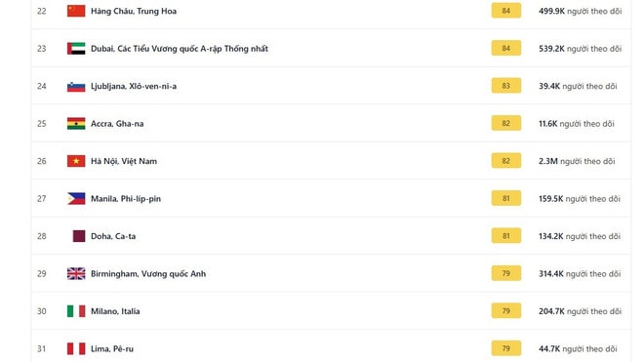This screenshot has height=362, width=644.
Task: Open the Birmingham, Vương quốc Anh link
Action: (148, 273)
